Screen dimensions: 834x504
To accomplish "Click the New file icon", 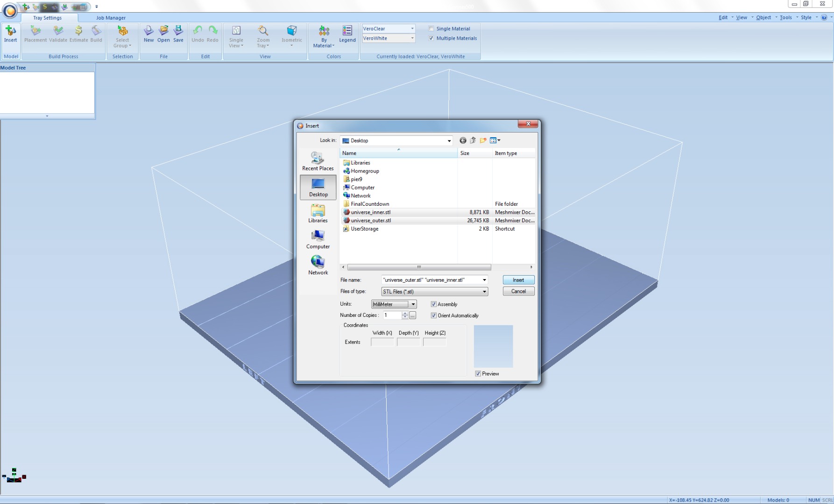I will [148, 34].
